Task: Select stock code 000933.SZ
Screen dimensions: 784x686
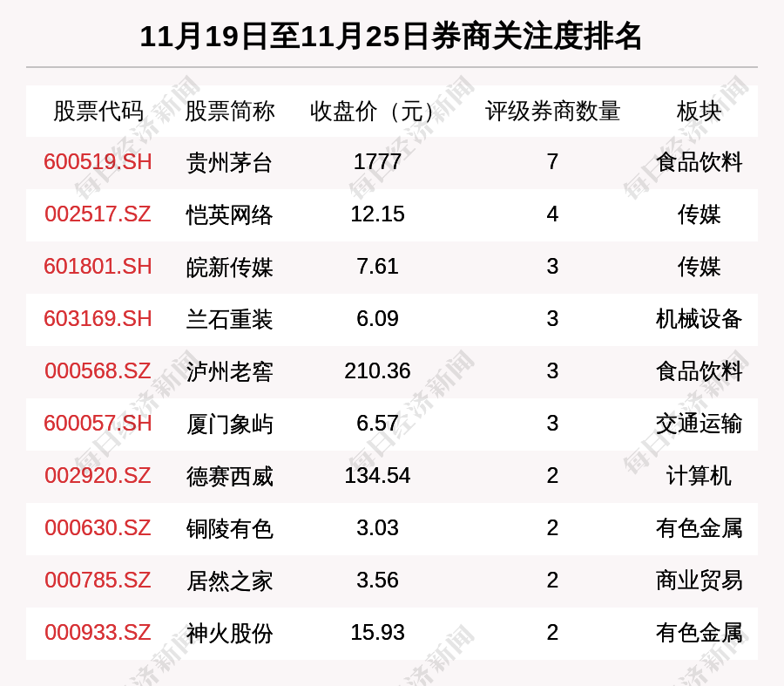Action: point(98,633)
